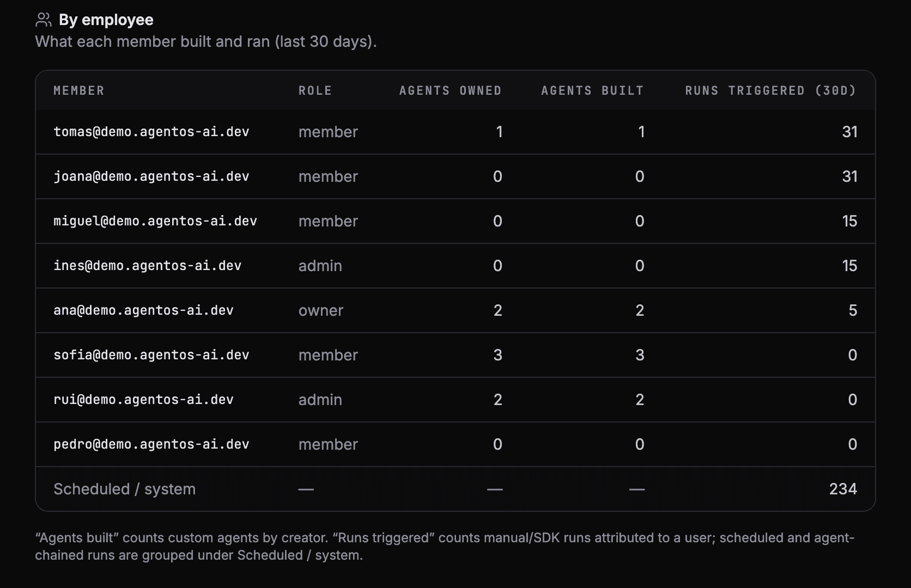
Task: Click the admin role in ines's row
Action: 320,266
